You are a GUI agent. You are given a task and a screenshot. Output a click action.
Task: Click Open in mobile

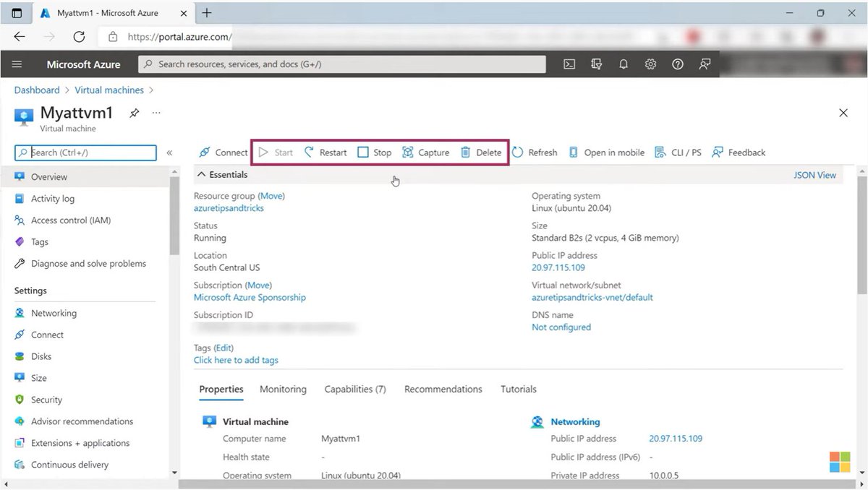(x=606, y=152)
